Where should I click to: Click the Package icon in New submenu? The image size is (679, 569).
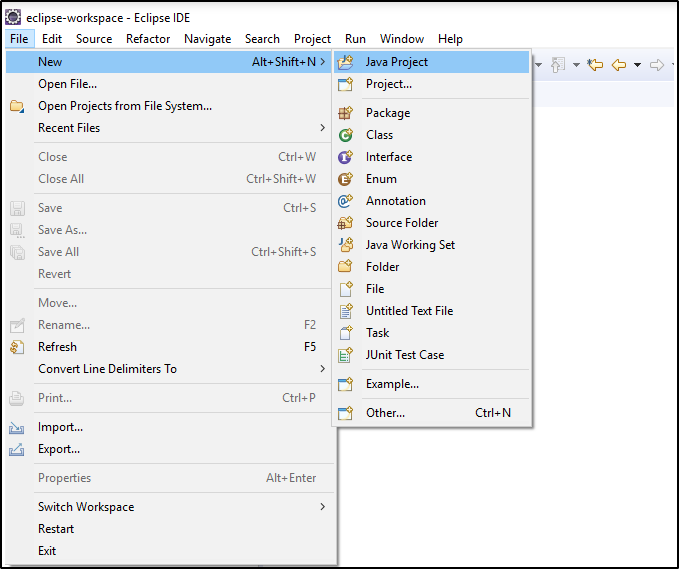click(x=345, y=113)
